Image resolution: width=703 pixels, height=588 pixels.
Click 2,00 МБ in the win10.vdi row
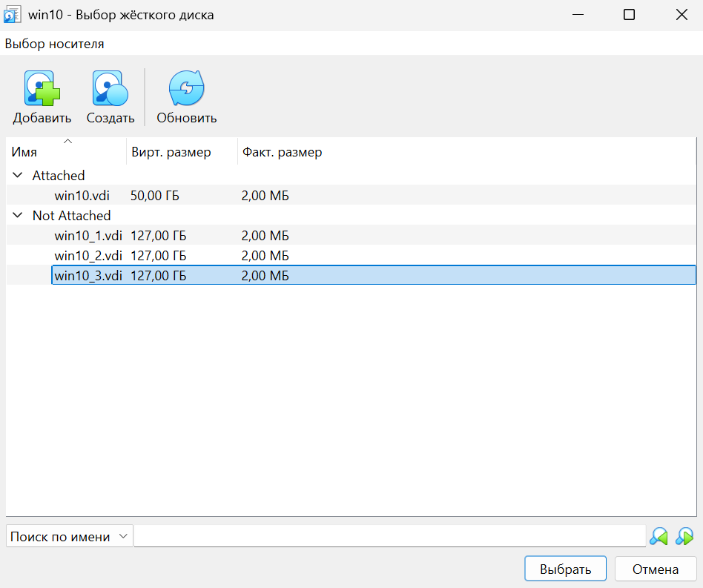point(265,196)
